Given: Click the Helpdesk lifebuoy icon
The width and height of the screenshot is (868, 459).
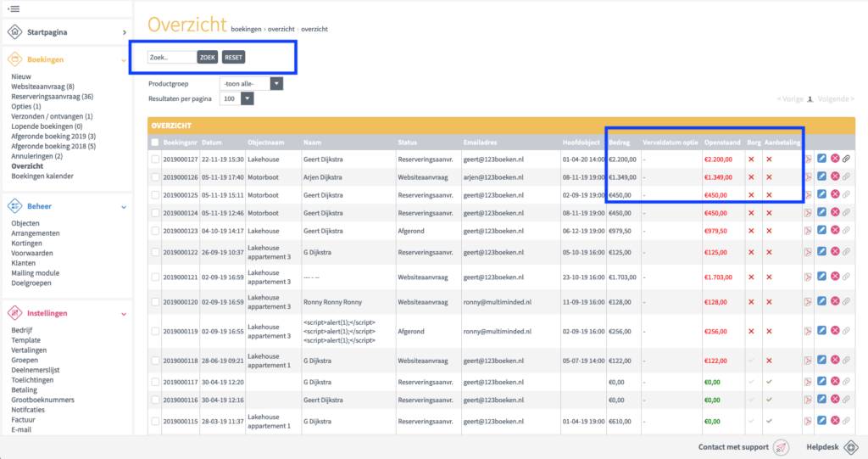Looking at the screenshot, I should click(x=851, y=447).
